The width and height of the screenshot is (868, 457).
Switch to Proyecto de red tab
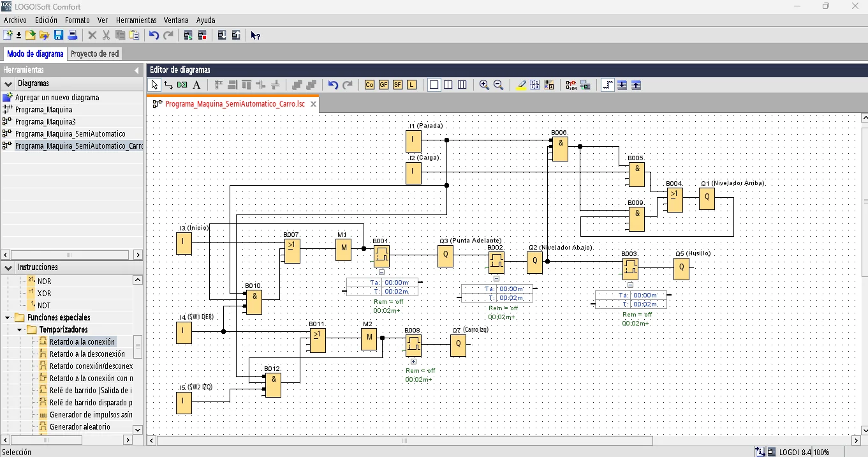[x=94, y=54]
